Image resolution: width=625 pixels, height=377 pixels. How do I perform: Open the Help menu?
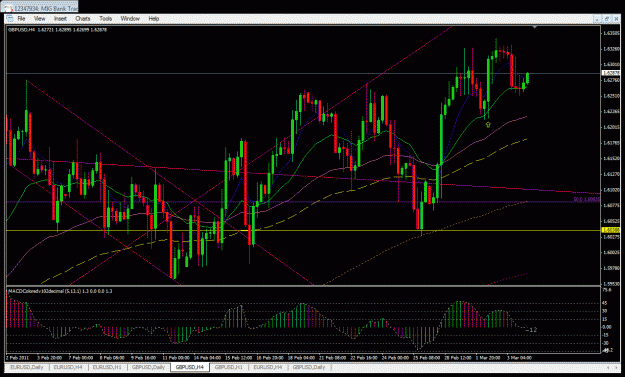point(154,19)
